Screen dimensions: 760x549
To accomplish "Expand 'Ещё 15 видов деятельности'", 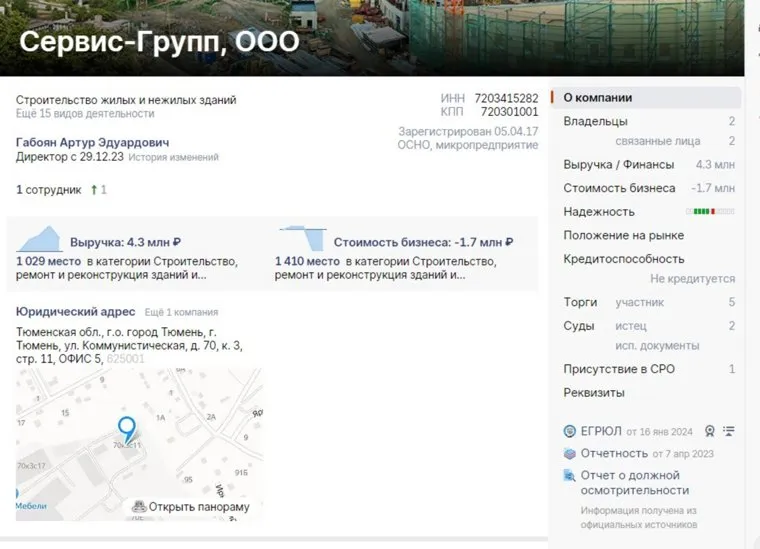I will point(85,114).
